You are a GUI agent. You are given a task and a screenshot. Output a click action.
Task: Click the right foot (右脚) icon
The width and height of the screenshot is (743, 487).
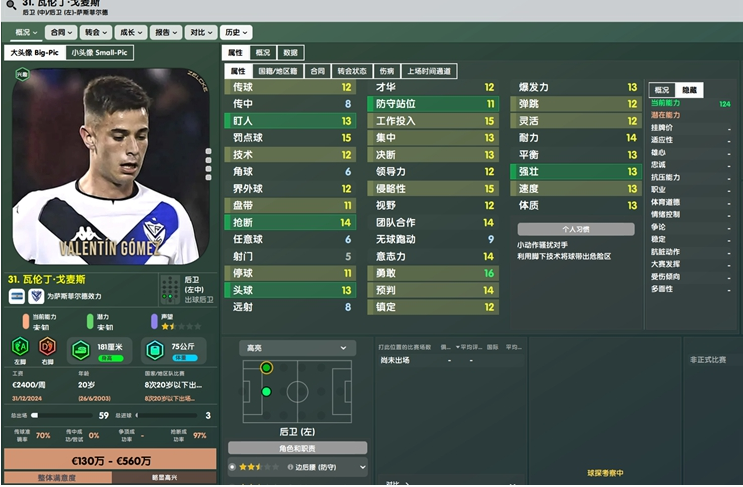click(47, 347)
